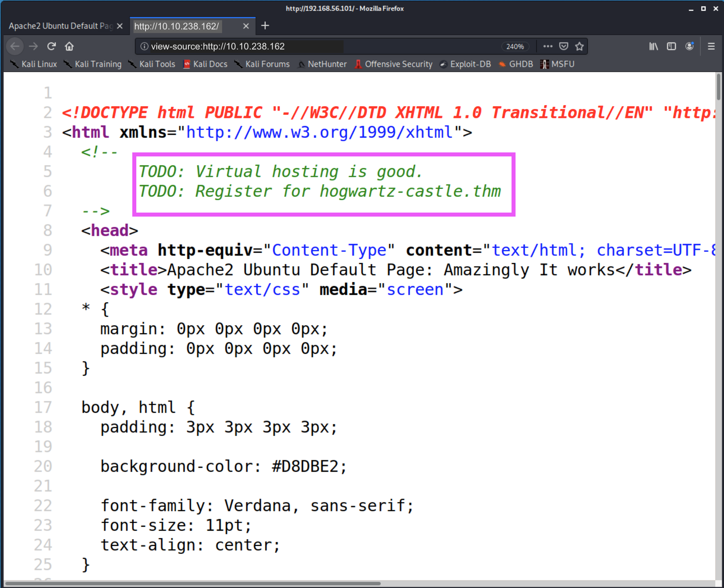The height and width of the screenshot is (588, 724).
Task: Click the DOCTYPE declaration line
Action: pos(389,113)
